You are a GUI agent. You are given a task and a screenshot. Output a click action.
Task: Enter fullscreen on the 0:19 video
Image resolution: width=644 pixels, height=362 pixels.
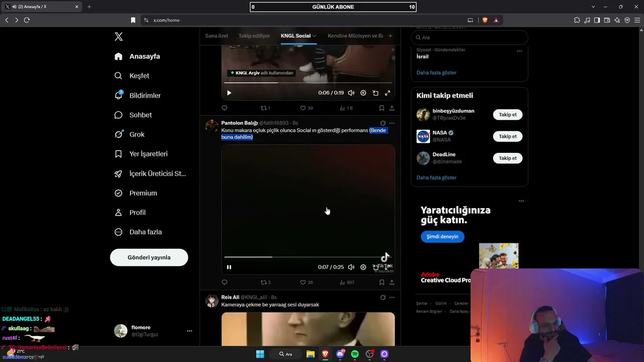[387, 93]
